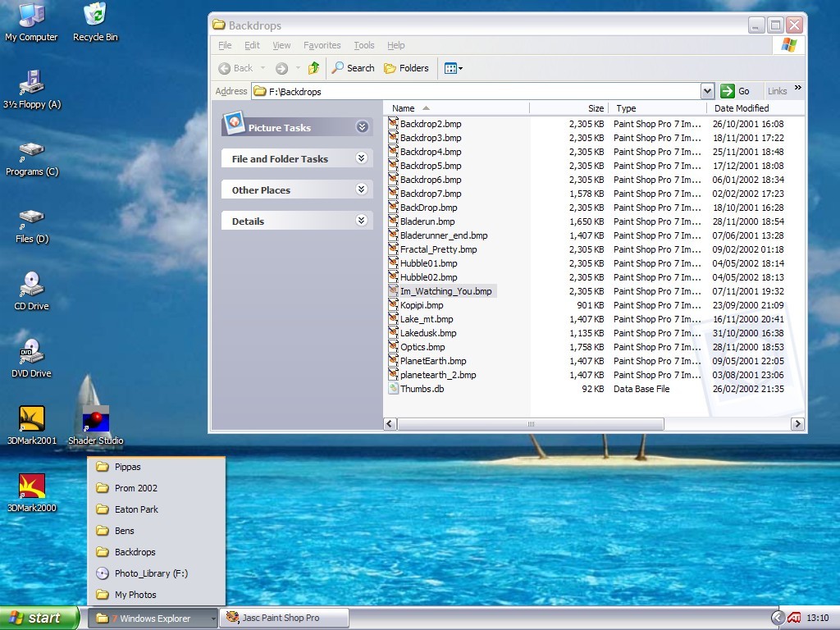Select the 3½ Floppy (A) drive icon
Image resolution: width=840 pixels, height=630 pixels.
pos(32,89)
